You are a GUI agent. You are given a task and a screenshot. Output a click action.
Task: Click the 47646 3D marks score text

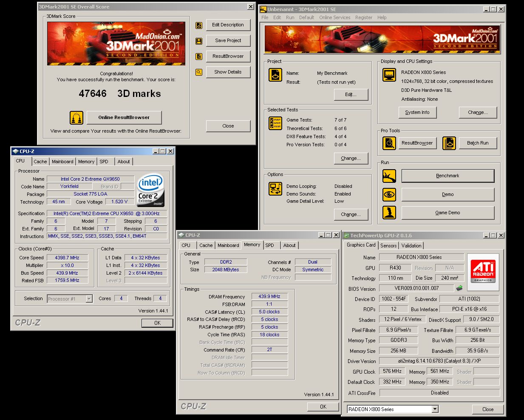[120, 94]
